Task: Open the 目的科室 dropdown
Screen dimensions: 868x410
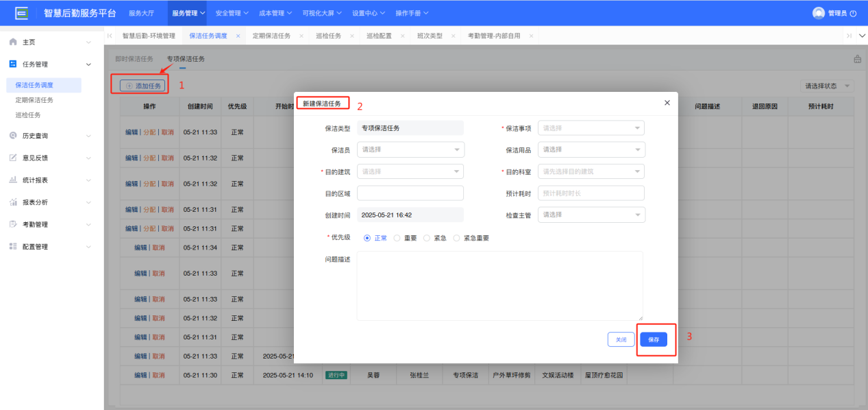Action: (x=591, y=171)
